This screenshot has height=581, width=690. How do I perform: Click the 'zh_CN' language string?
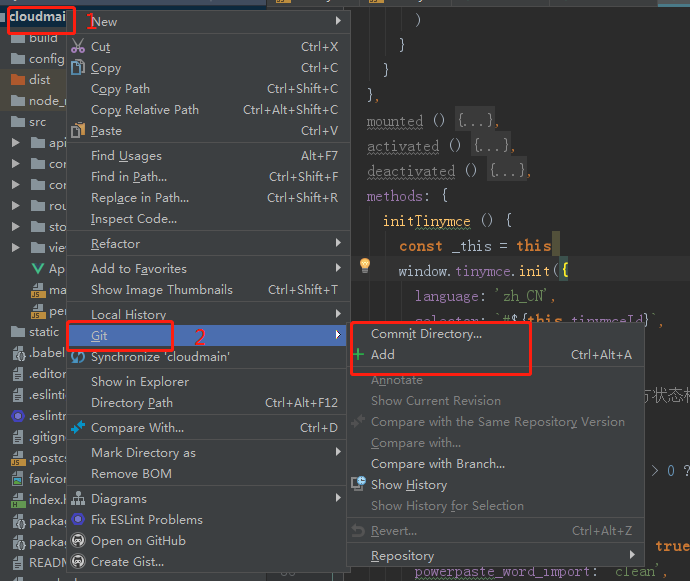point(522,296)
